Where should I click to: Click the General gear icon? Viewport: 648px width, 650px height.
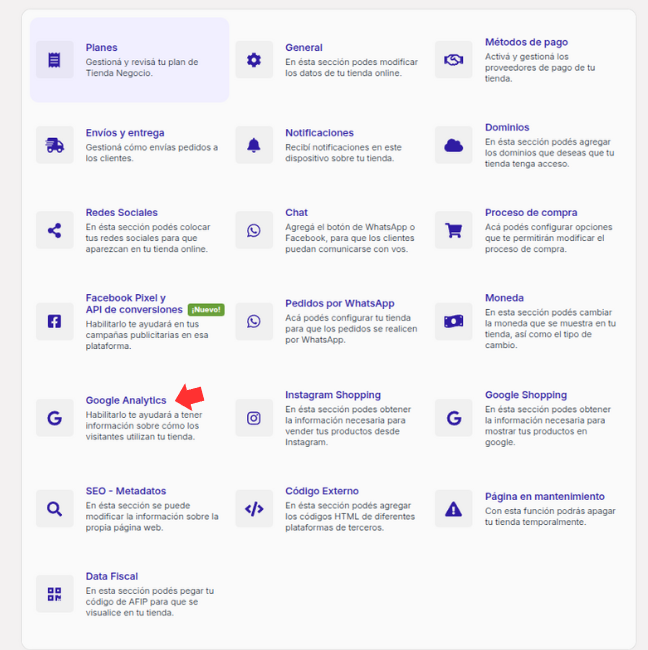coord(254,60)
